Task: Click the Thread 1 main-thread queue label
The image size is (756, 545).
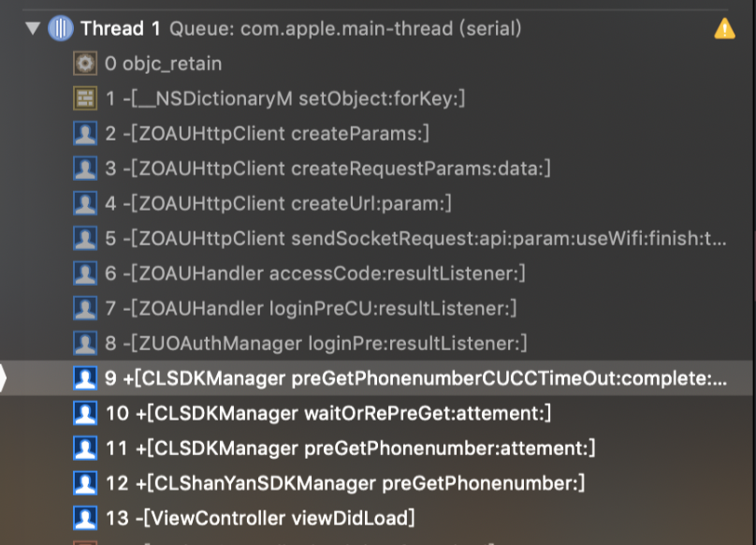Action: click(345, 28)
